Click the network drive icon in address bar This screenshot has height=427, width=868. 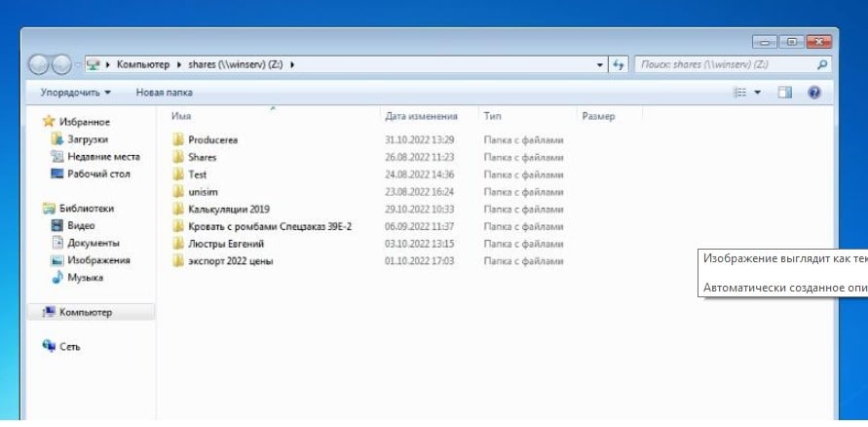94,64
